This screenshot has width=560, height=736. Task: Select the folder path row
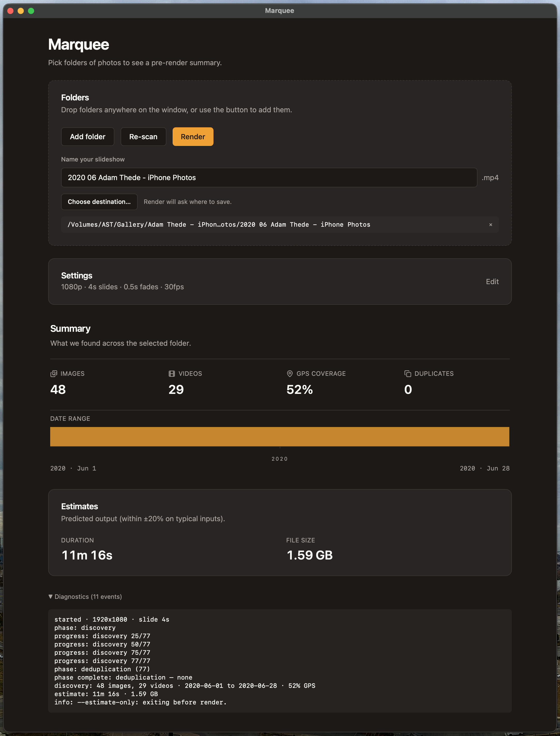coord(280,225)
